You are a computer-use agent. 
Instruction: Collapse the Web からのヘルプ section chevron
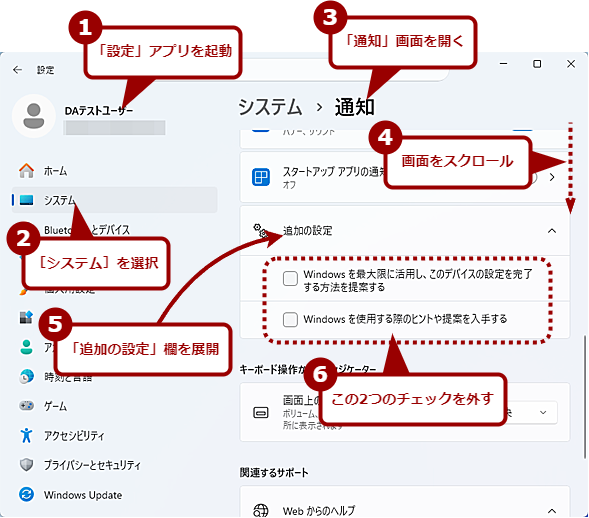[551, 510]
